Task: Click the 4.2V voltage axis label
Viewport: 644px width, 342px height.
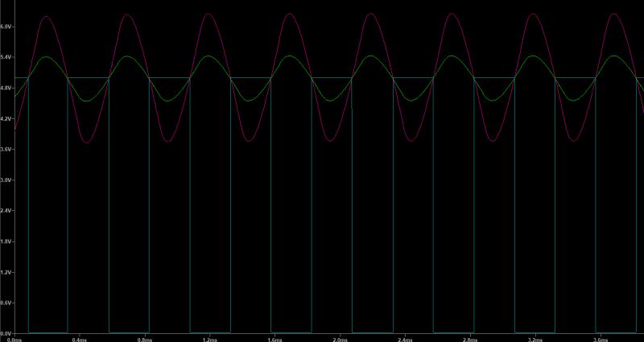Action: tap(6, 119)
